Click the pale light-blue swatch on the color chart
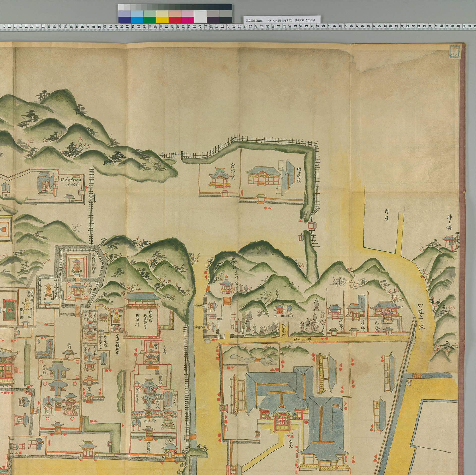The height and width of the screenshot is (475, 476). click(x=137, y=13)
